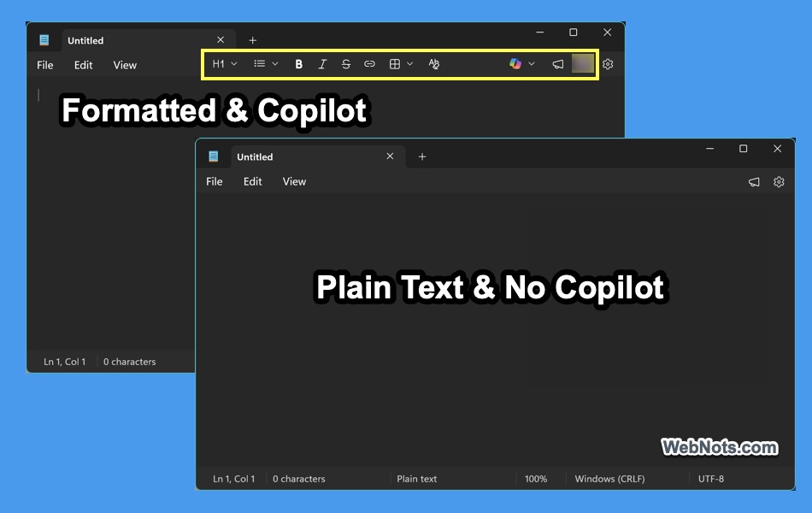The height and width of the screenshot is (513, 812).
Task: Click 0 characters in Formatted window status bar
Action: coord(129,362)
